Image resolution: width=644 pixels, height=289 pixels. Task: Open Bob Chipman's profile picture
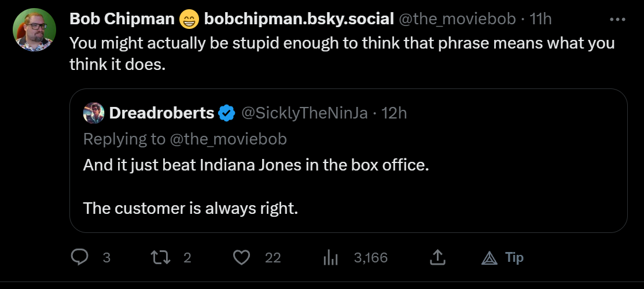[x=34, y=29]
